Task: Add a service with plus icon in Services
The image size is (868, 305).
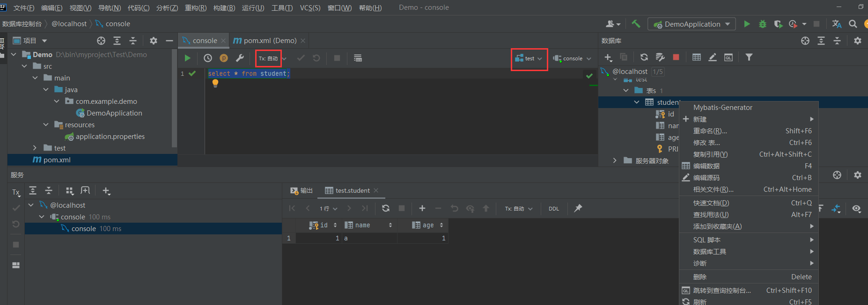Action: coord(106,191)
